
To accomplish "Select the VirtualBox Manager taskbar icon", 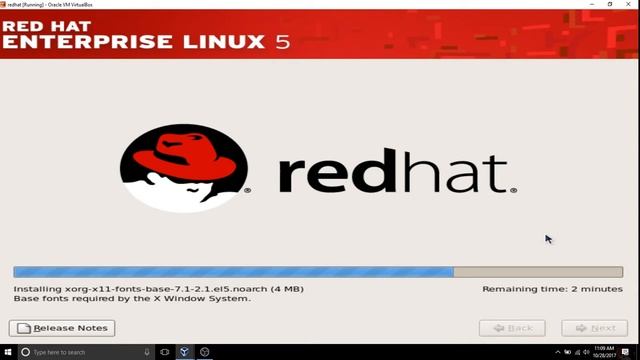I will (184, 352).
